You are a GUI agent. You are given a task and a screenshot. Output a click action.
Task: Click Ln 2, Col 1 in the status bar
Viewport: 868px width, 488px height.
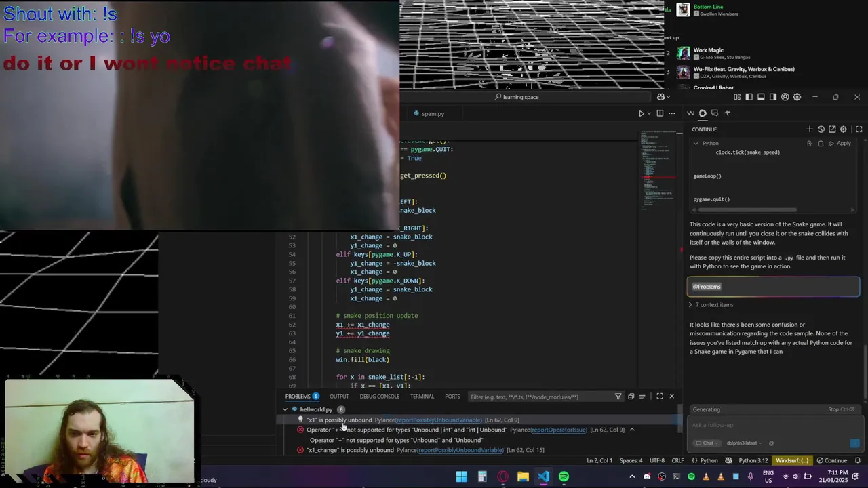pos(600,461)
